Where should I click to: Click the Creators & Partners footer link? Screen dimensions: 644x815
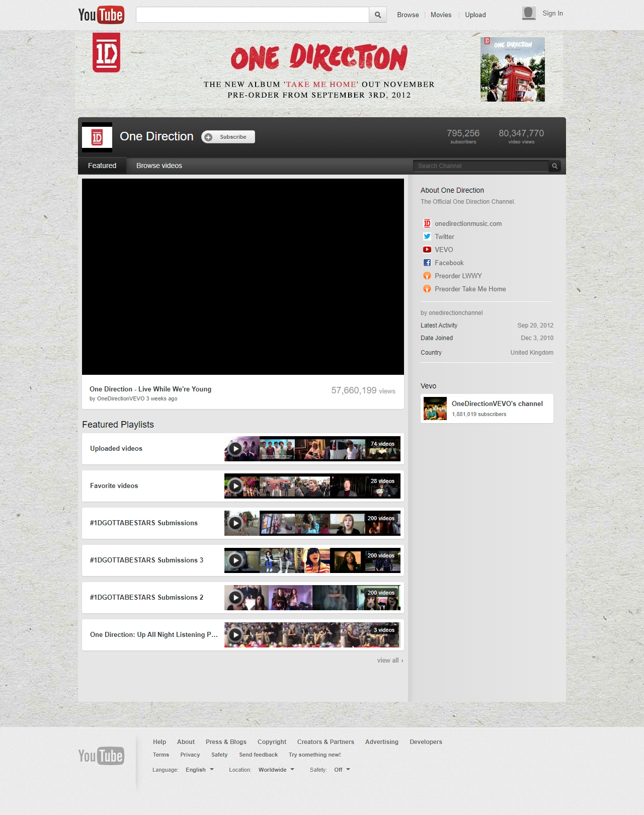(326, 742)
